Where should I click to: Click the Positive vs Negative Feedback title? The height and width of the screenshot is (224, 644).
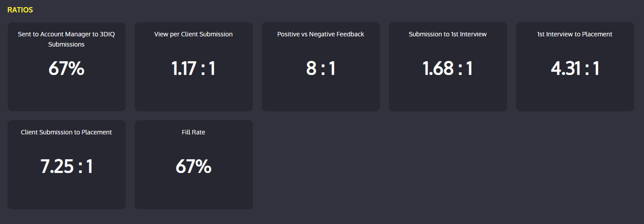pos(321,34)
